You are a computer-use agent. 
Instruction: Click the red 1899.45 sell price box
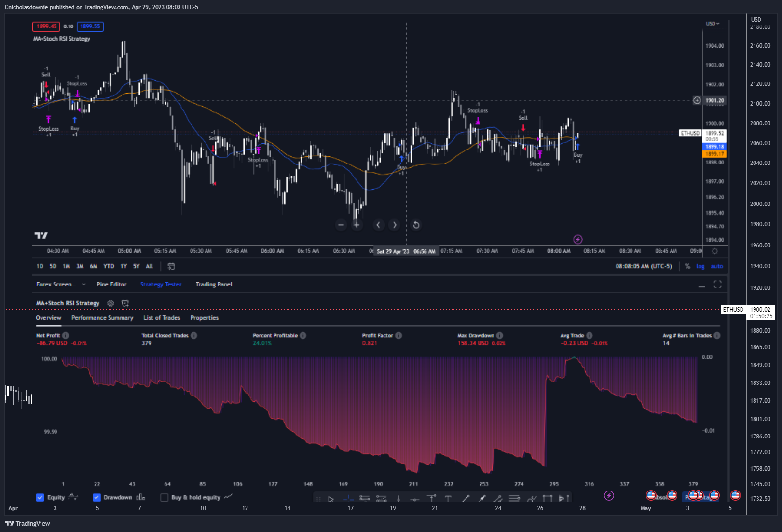tap(46, 27)
